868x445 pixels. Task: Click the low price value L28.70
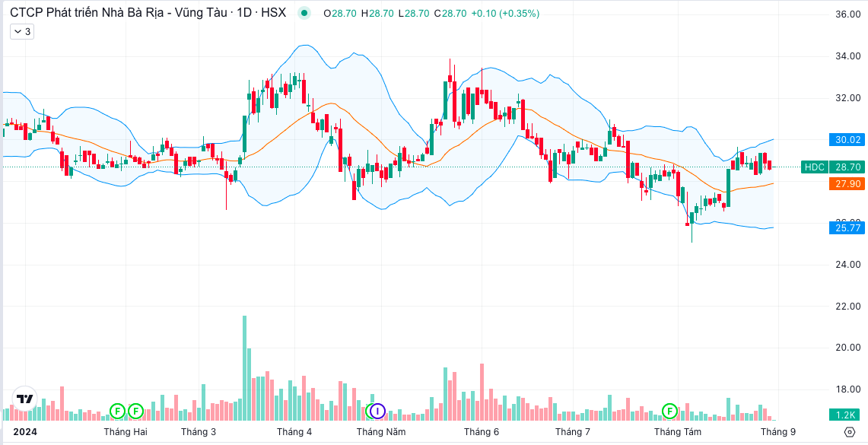pyautogui.click(x=414, y=13)
